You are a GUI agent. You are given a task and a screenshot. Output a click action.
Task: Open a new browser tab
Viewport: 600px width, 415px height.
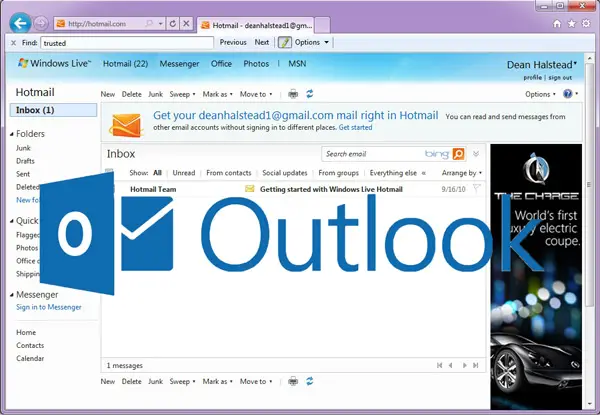[322, 25]
